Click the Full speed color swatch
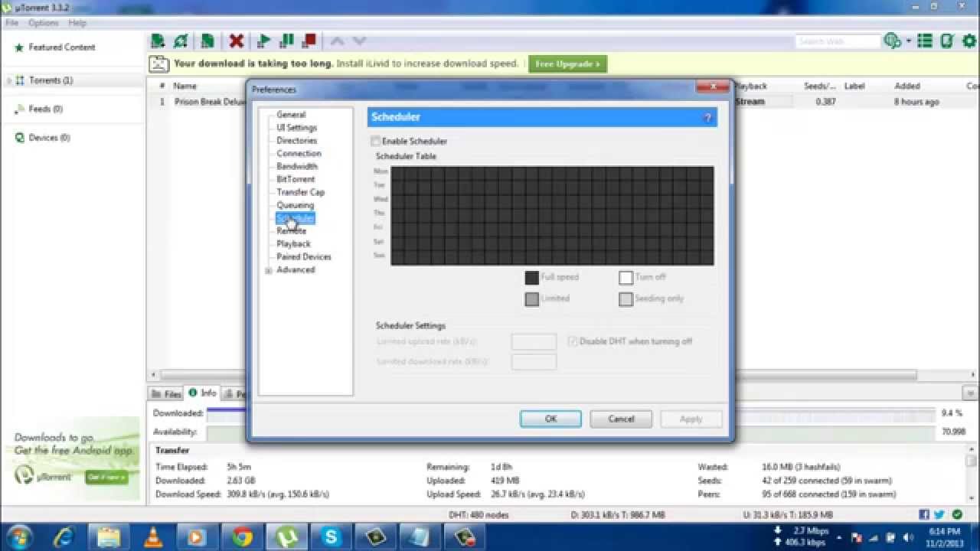The height and width of the screenshot is (551, 980). (531, 278)
